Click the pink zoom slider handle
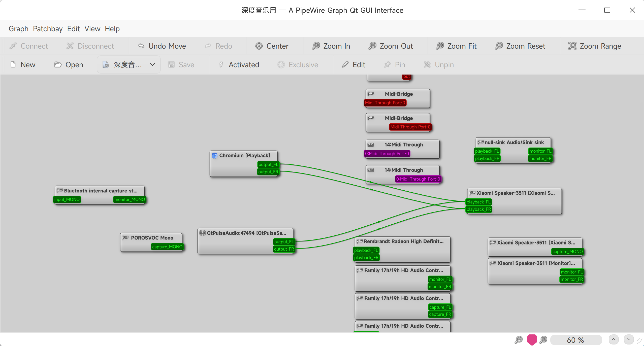 pos(532,339)
